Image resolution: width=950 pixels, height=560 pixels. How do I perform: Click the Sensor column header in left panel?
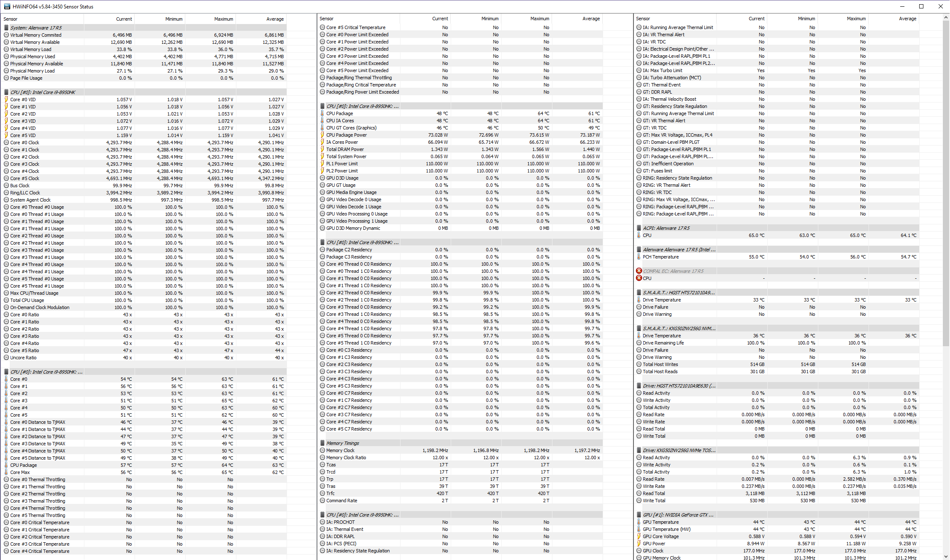pyautogui.click(x=42, y=19)
